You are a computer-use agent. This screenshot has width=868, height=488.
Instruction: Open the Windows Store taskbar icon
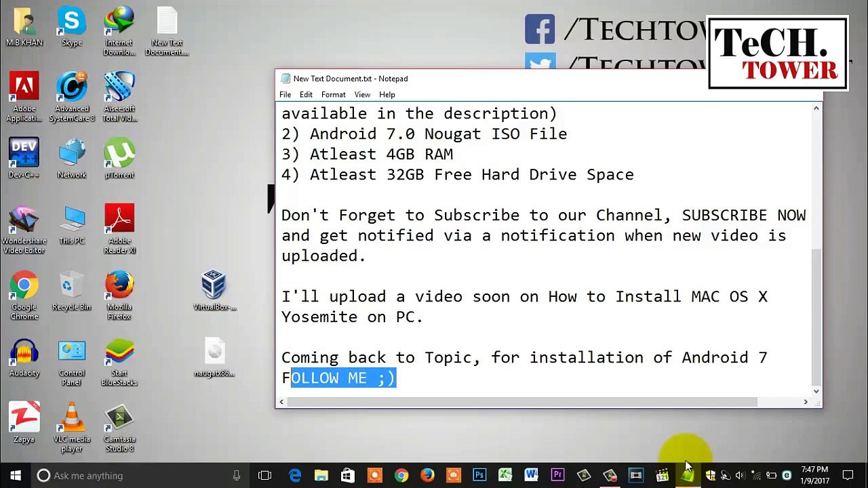click(x=347, y=476)
